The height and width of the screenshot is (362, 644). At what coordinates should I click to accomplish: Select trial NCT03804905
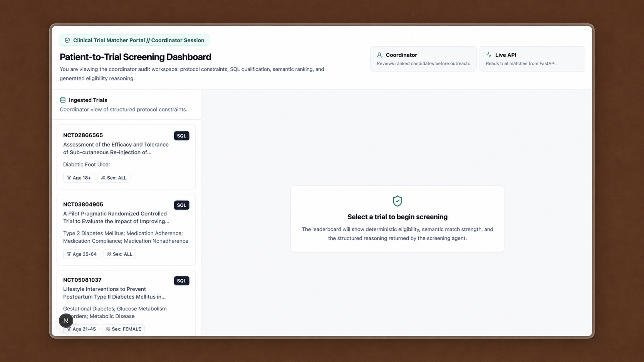click(x=126, y=230)
